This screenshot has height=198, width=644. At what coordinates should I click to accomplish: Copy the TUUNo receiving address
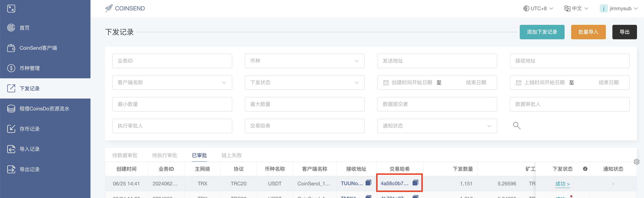coord(368,183)
